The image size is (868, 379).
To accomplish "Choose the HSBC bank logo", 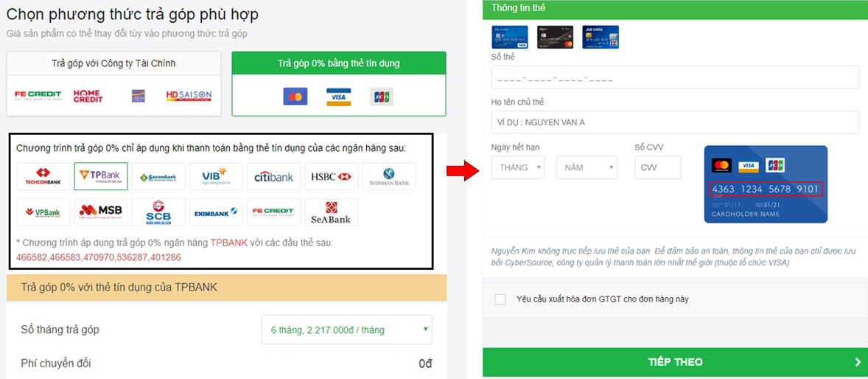I will point(331,176).
